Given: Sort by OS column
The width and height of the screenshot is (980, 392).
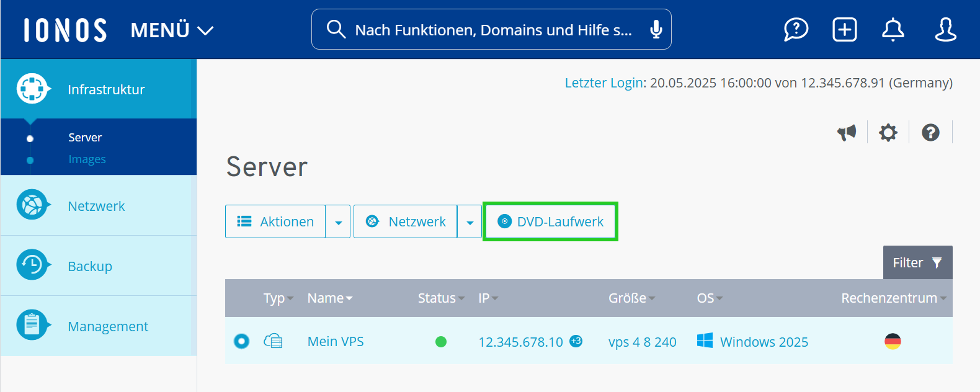Looking at the screenshot, I should click(710, 298).
